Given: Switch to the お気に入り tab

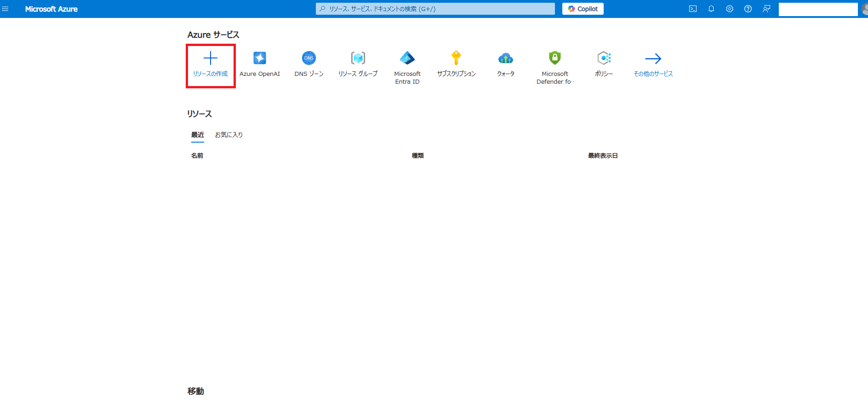Looking at the screenshot, I should (229, 135).
